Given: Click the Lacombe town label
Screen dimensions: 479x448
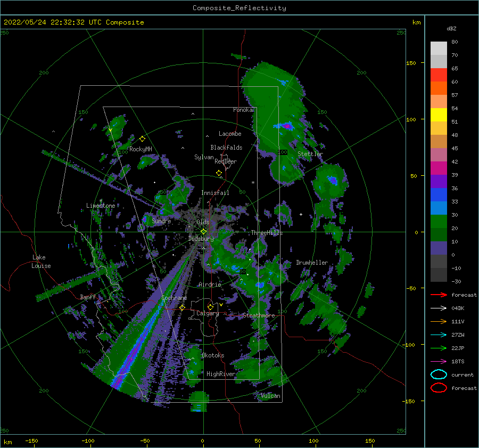Looking at the screenshot, I should (x=230, y=134).
